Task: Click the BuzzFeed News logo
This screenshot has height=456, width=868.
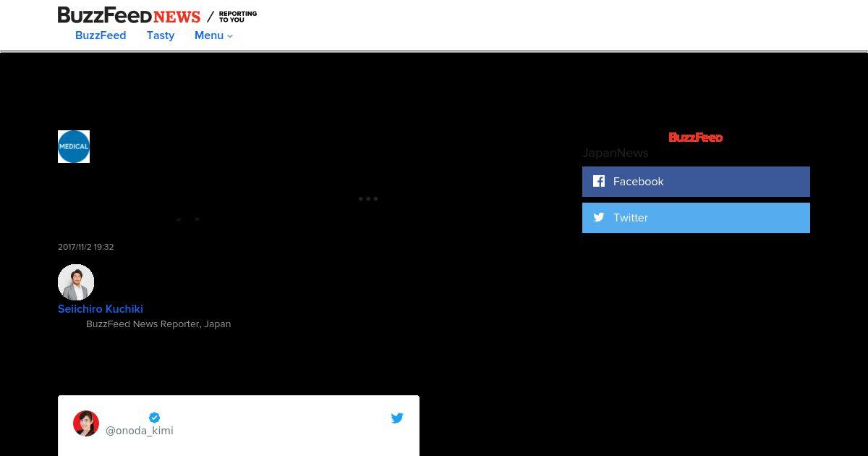Action: pyautogui.click(x=129, y=15)
